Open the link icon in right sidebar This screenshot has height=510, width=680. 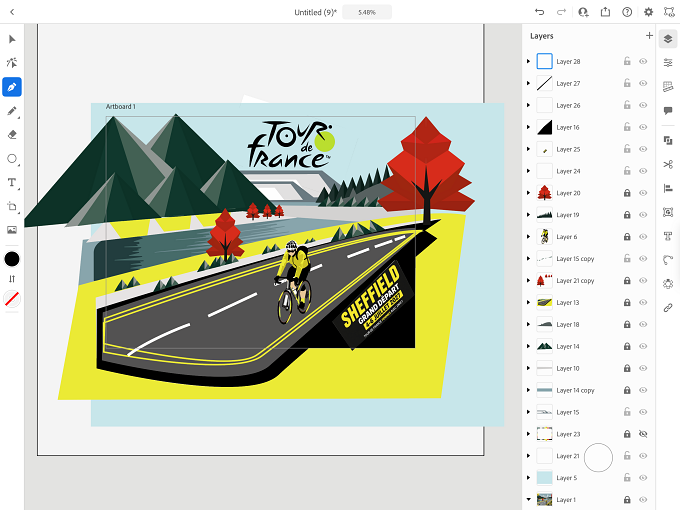[x=668, y=308]
